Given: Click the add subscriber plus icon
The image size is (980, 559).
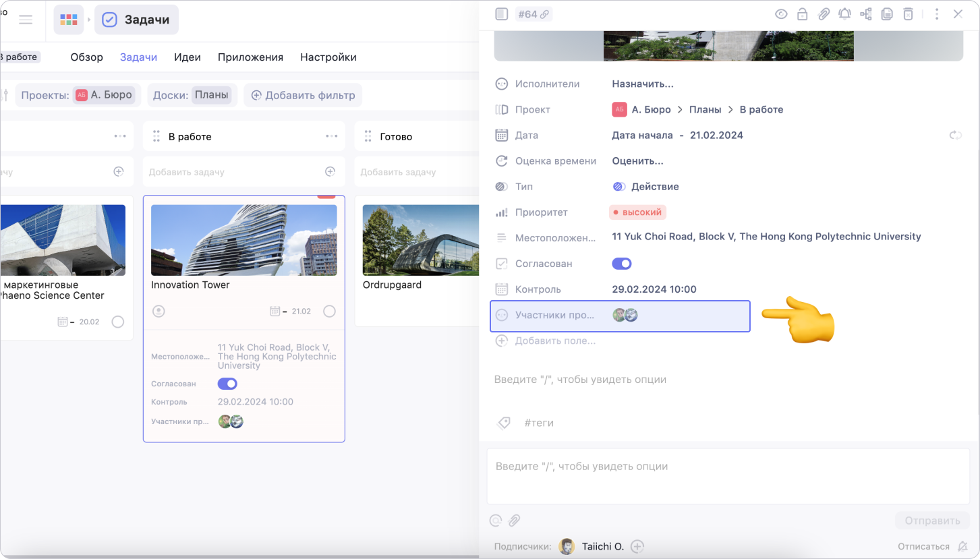Looking at the screenshot, I should point(637,546).
